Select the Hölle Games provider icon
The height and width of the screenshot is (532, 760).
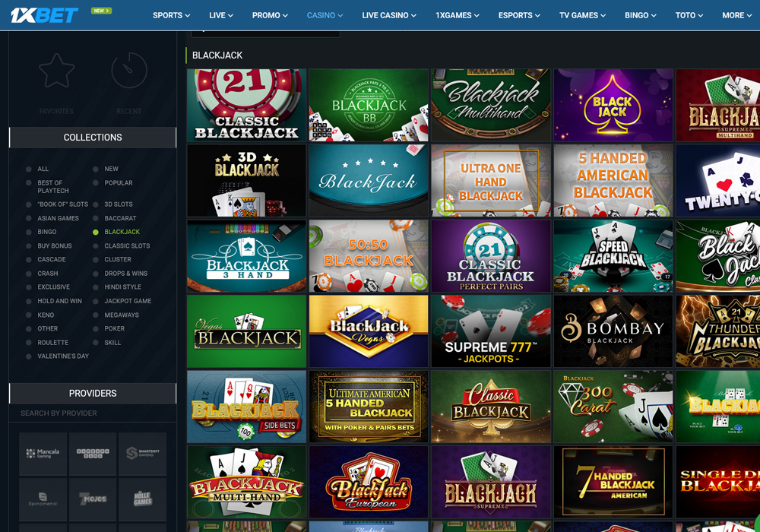pyautogui.click(x=142, y=499)
